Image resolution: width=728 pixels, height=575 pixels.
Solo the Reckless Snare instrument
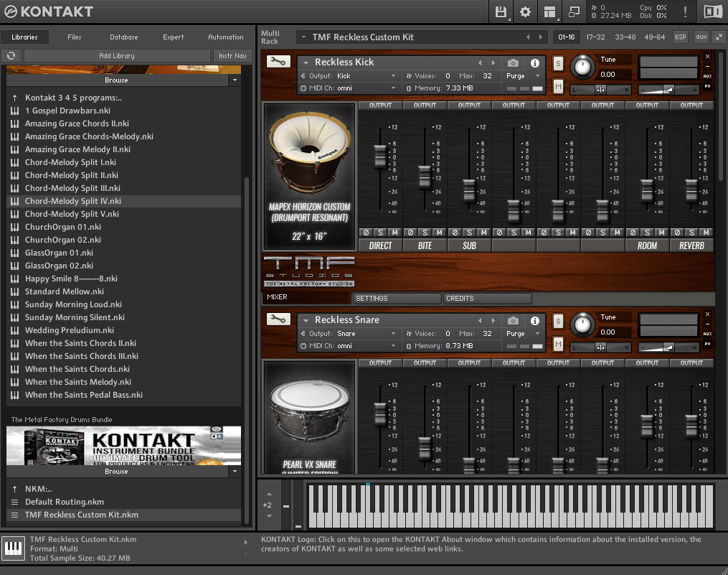558,321
